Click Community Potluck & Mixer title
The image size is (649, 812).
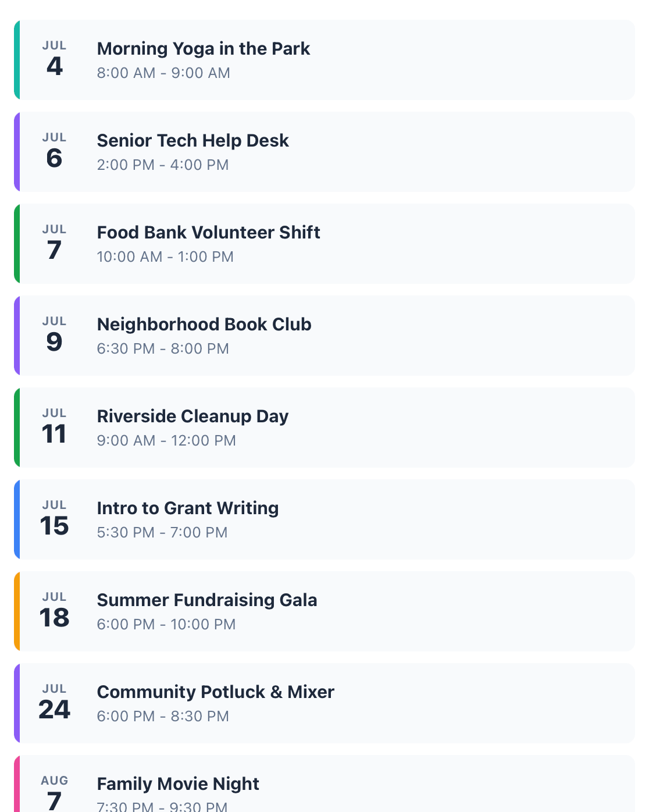(x=216, y=692)
